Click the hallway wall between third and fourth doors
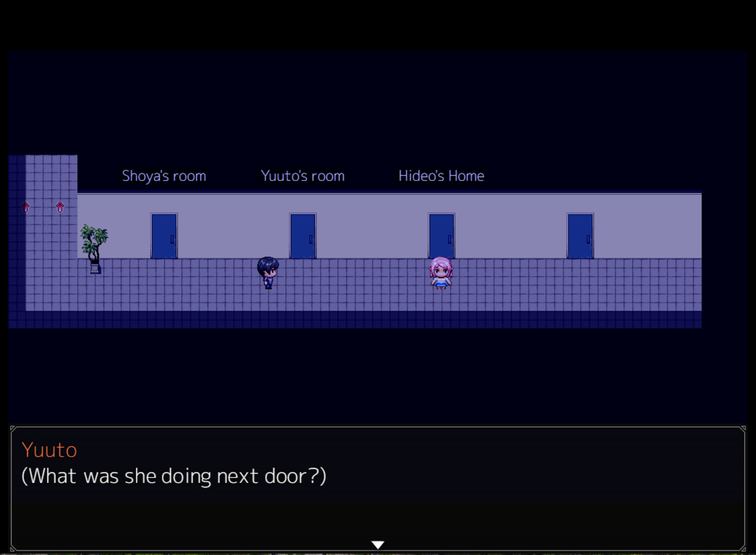The image size is (756, 555). [511, 226]
